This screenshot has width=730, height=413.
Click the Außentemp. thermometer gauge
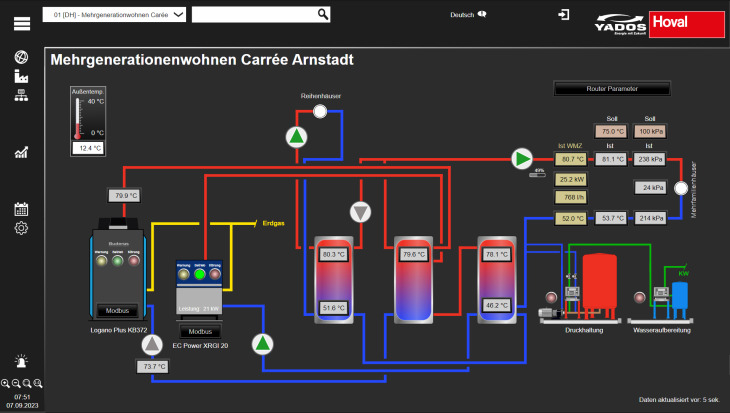(89, 121)
